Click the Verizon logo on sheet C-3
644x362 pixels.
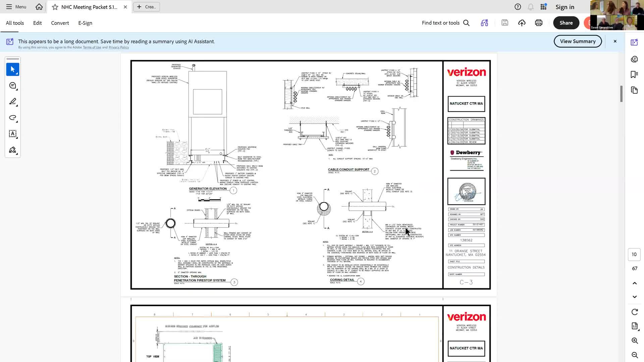[466, 72]
